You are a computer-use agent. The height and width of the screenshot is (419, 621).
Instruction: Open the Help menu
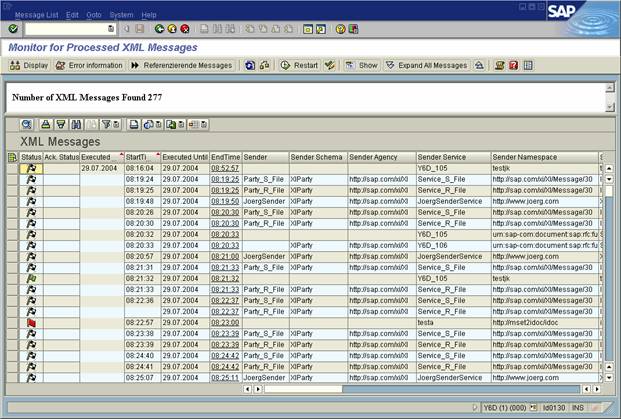149,15
